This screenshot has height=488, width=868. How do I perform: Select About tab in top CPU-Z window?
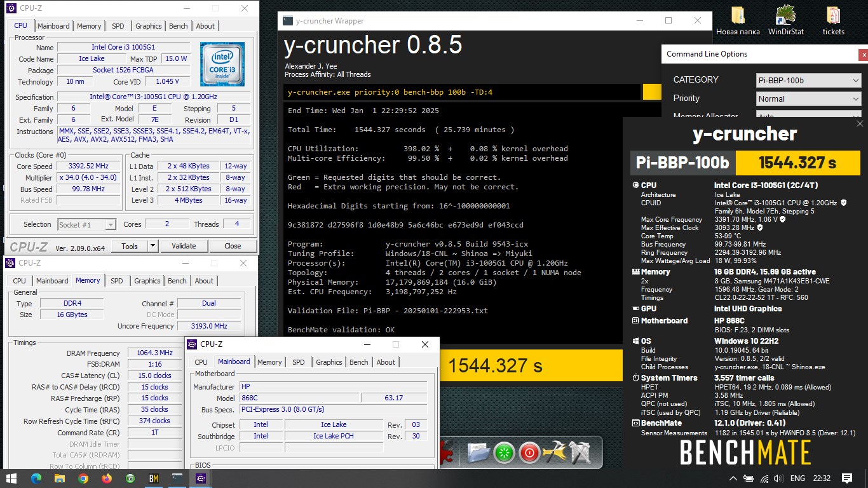pyautogui.click(x=205, y=26)
